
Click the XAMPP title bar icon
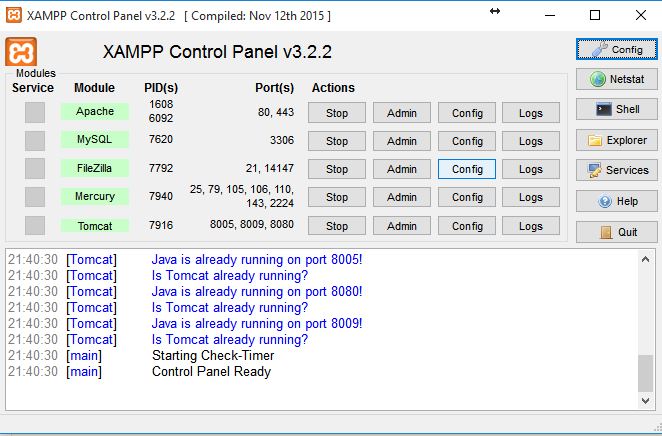[14, 15]
